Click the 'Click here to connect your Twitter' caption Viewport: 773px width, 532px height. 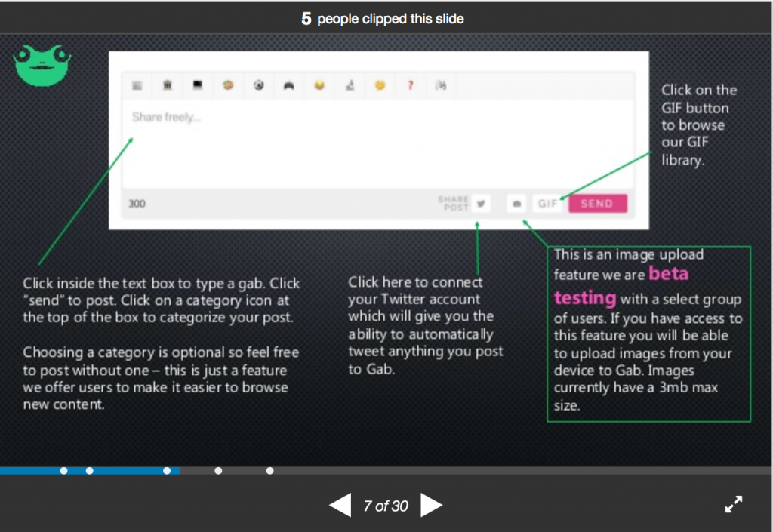[426, 325]
